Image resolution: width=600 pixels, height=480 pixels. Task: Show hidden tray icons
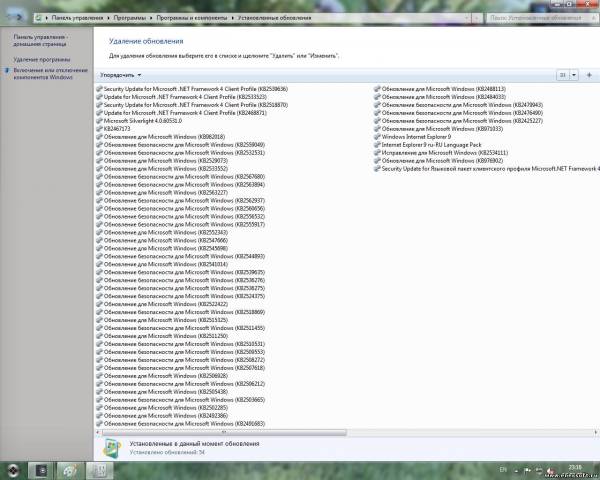pyautogui.click(x=517, y=470)
